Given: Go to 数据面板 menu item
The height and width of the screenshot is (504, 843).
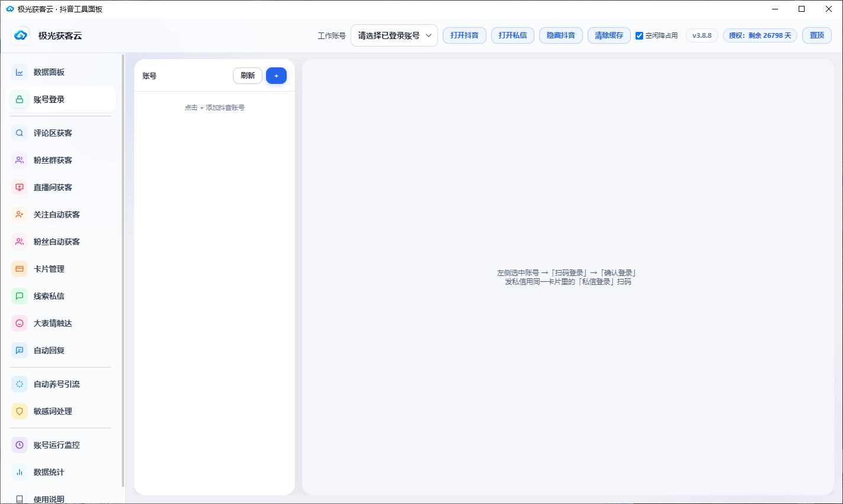Looking at the screenshot, I should coord(61,72).
